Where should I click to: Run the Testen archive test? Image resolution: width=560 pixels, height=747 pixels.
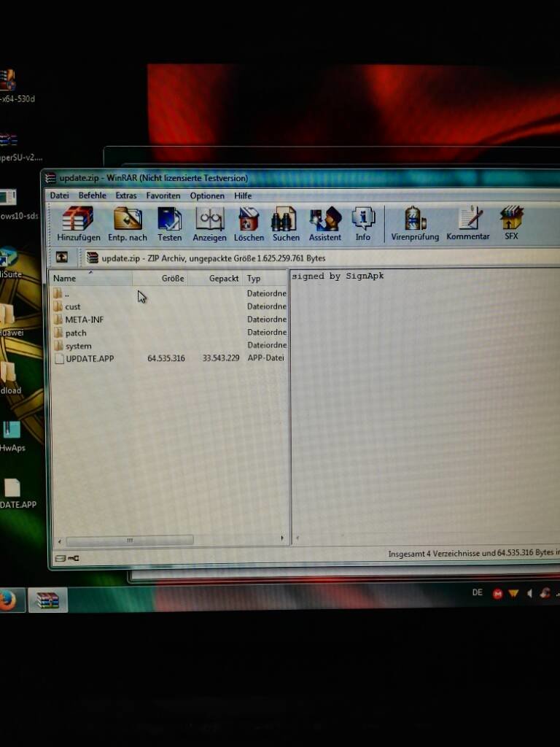pos(169,222)
